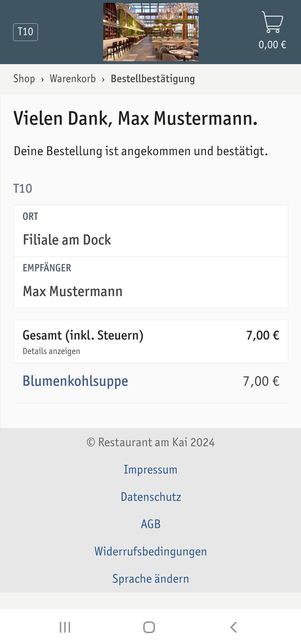Open the shopping cart icon
The height and width of the screenshot is (644, 301).
272,22
